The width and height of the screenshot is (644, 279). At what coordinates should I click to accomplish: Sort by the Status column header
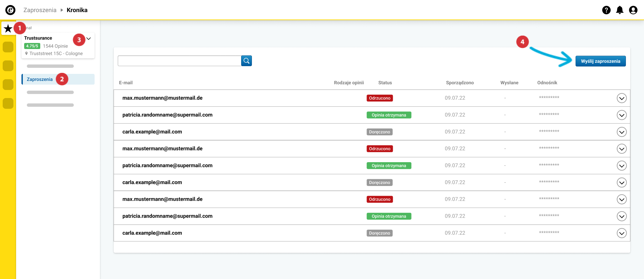coord(385,83)
